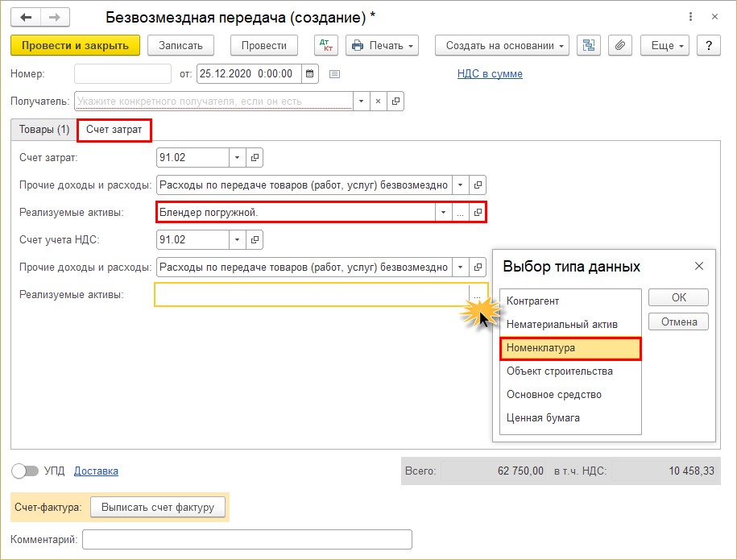Click Отмена in type dialog
The width and height of the screenshot is (737, 560).
[x=678, y=322]
